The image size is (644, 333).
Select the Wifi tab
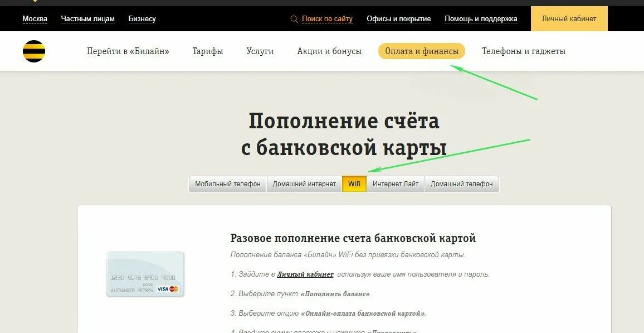click(354, 184)
